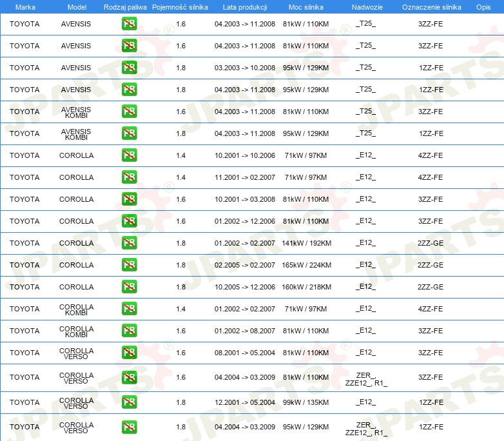The height and width of the screenshot is (441, 504).
Task: Select the date range 10.2005 -> 12.2006
Action: pos(245,287)
